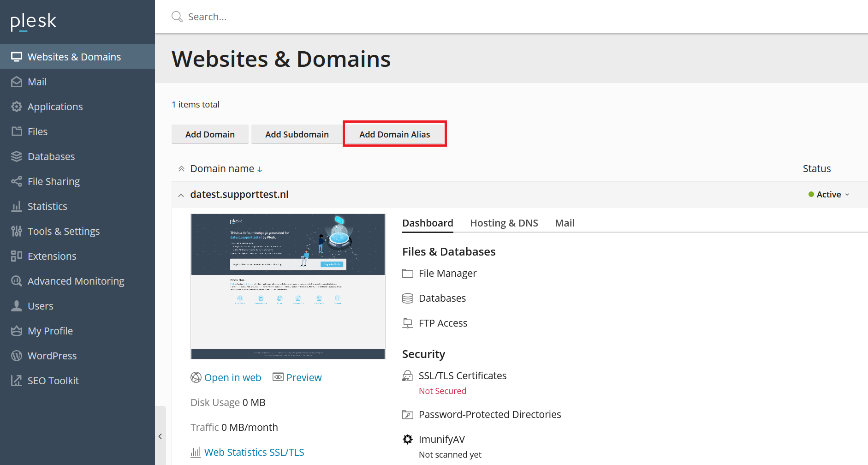868x465 pixels.
Task: Click the search magnifier icon
Action: 177,17
